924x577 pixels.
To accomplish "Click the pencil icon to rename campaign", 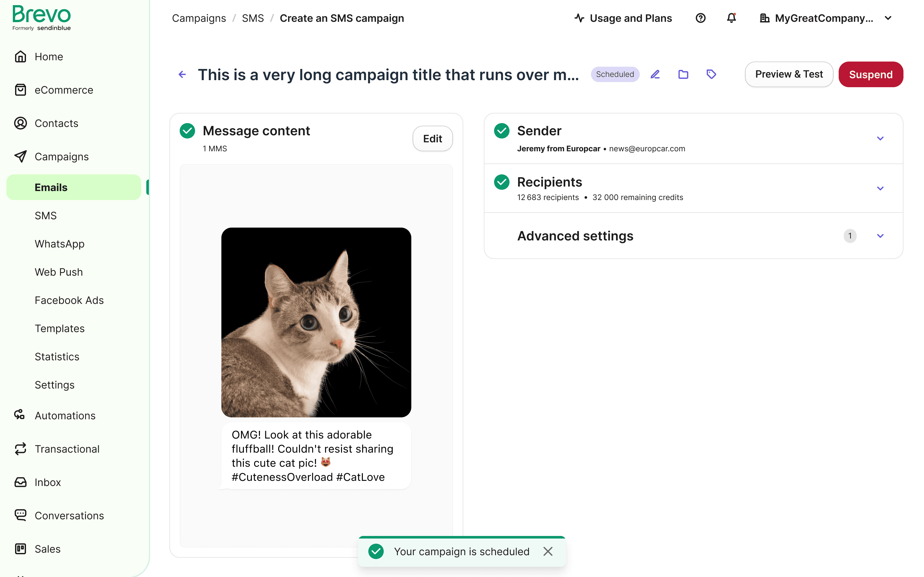I will pos(655,74).
